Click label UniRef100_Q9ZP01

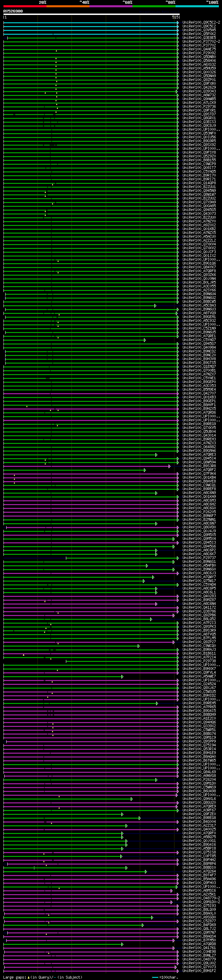[x=199, y=80]
